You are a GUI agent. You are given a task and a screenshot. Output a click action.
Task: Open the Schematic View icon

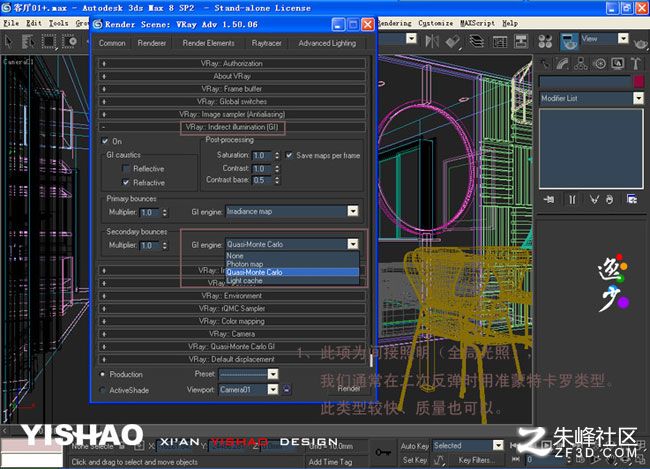(x=521, y=41)
